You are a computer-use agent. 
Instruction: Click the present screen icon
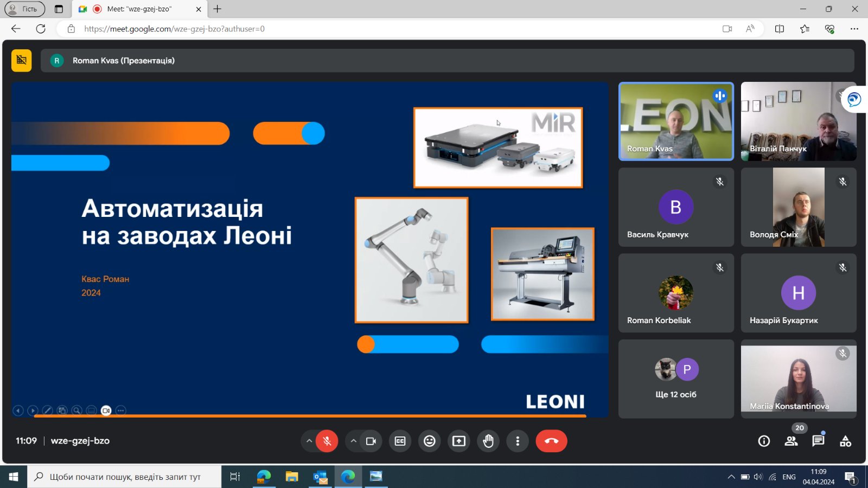pos(458,441)
